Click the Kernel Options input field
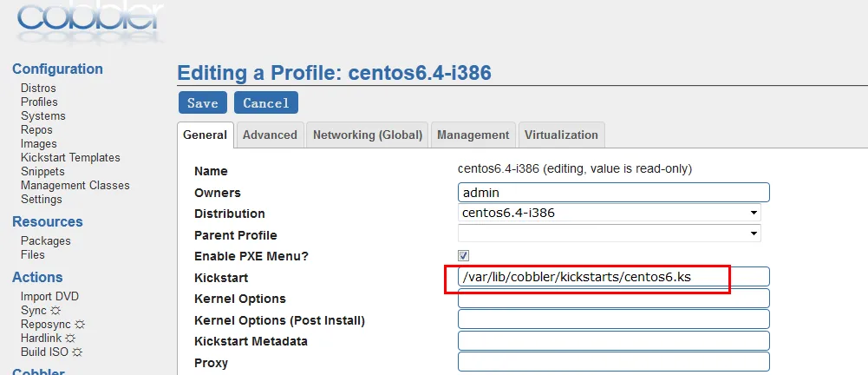Screen dimensions: 868x375 (x=613, y=298)
